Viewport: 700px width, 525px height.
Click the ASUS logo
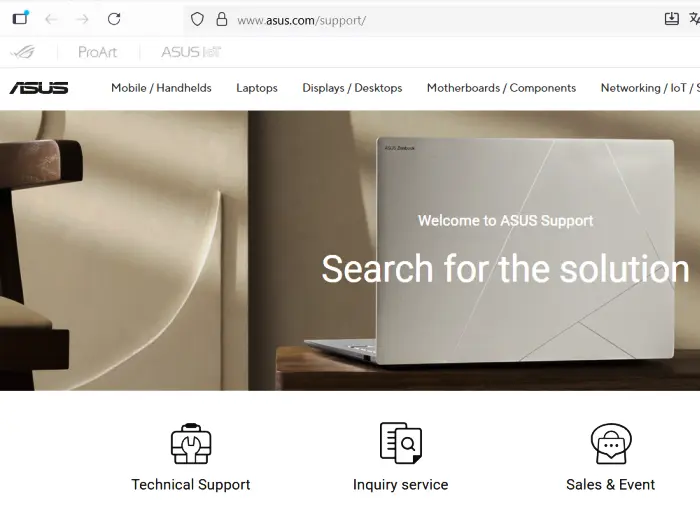[x=39, y=88]
